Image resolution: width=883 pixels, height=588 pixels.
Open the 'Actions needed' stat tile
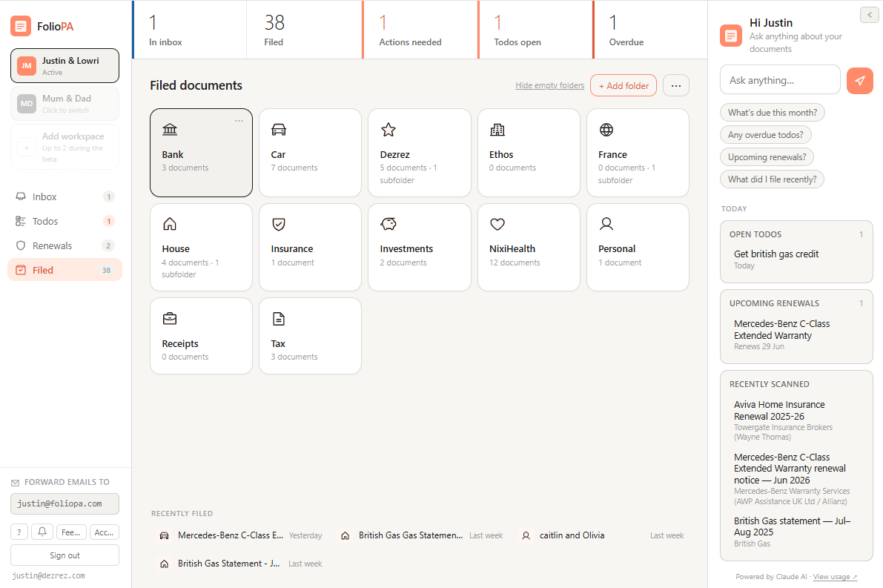420,30
